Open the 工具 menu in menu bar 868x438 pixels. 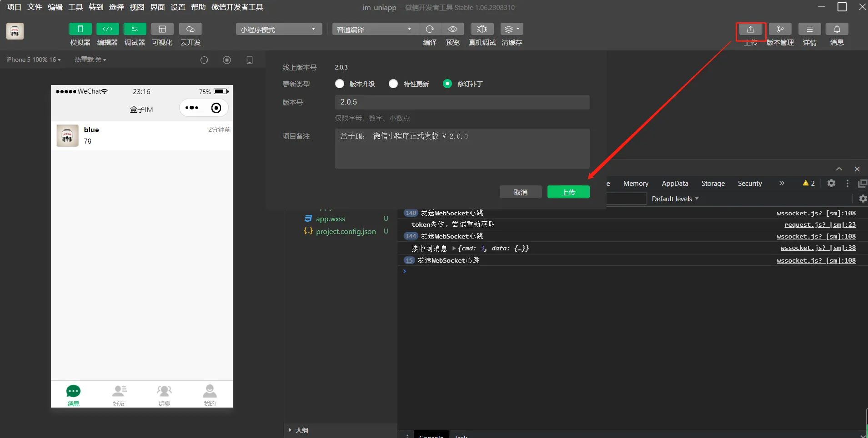point(75,7)
